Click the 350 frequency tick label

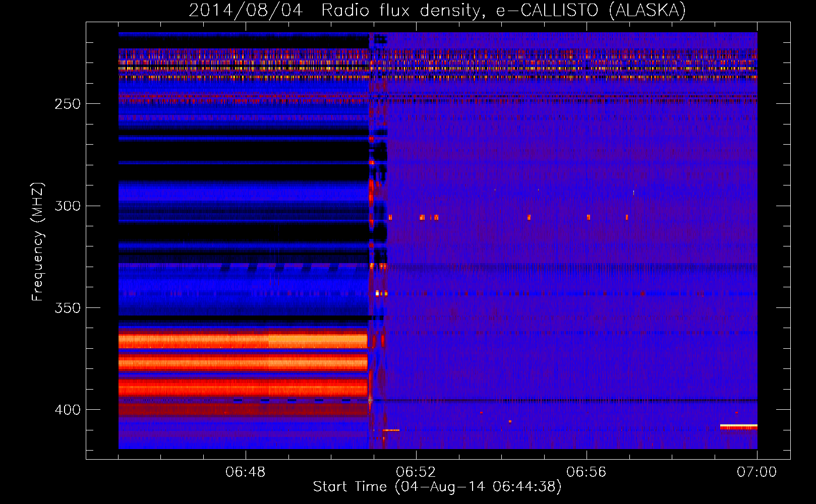pyautogui.click(x=68, y=307)
